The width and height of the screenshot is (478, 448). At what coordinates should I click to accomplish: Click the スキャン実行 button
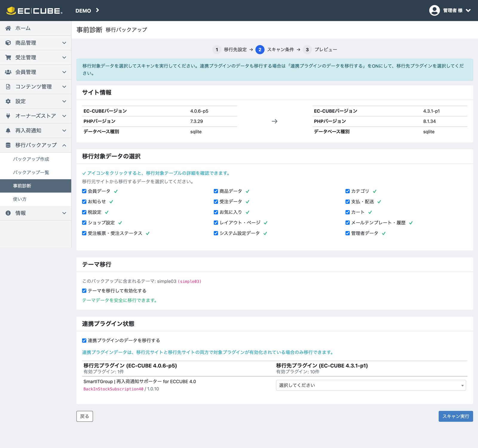point(456,416)
